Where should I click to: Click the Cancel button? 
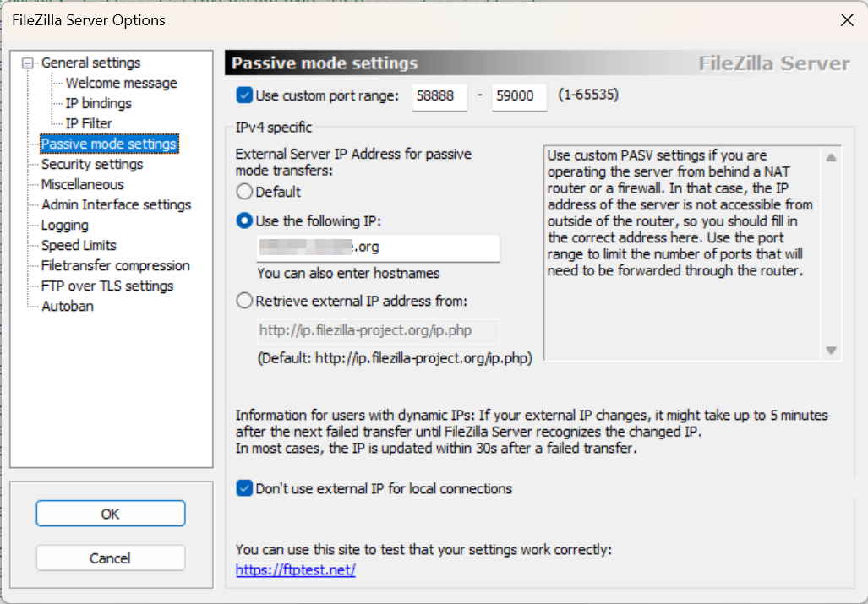[111, 558]
